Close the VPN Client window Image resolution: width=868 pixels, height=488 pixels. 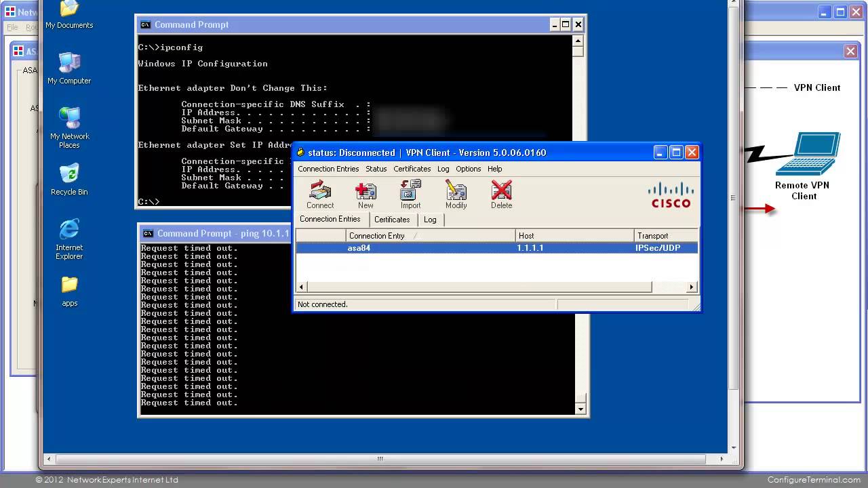click(692, 152)
